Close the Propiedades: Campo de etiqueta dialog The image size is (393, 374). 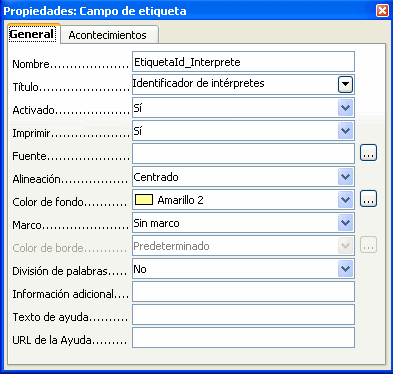[x=382, y=10]
